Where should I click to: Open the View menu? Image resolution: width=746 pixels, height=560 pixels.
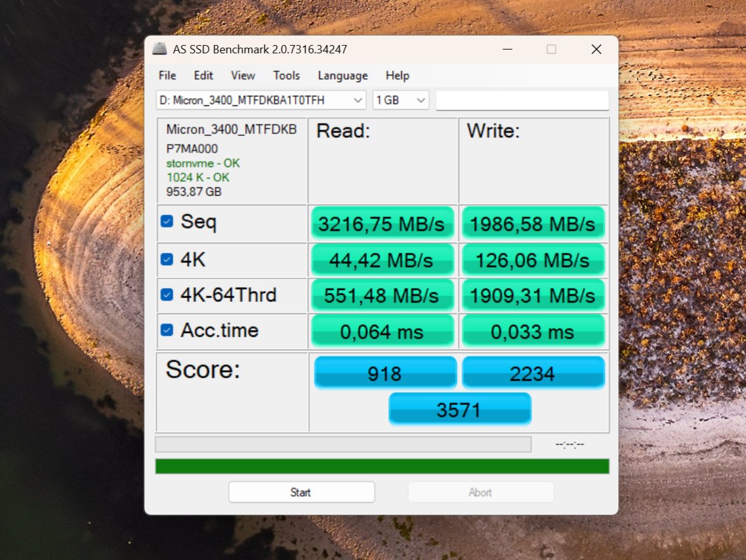point(243,76)
